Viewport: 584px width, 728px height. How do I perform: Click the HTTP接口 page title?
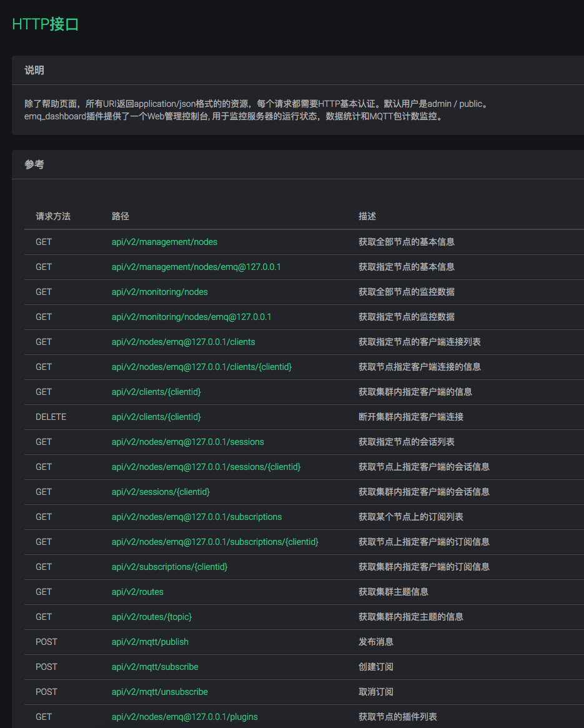point(45,24)
